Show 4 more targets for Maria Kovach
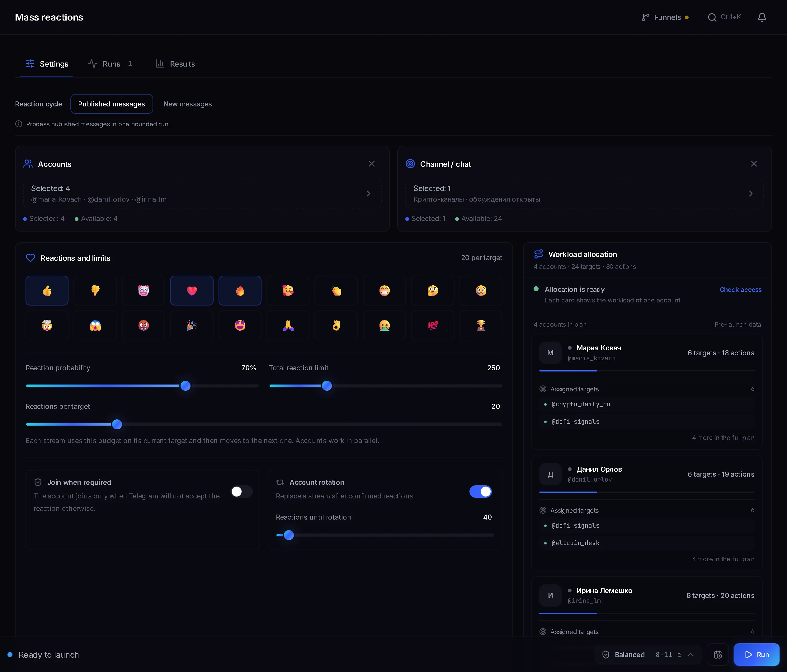 (x=723, y=438)
